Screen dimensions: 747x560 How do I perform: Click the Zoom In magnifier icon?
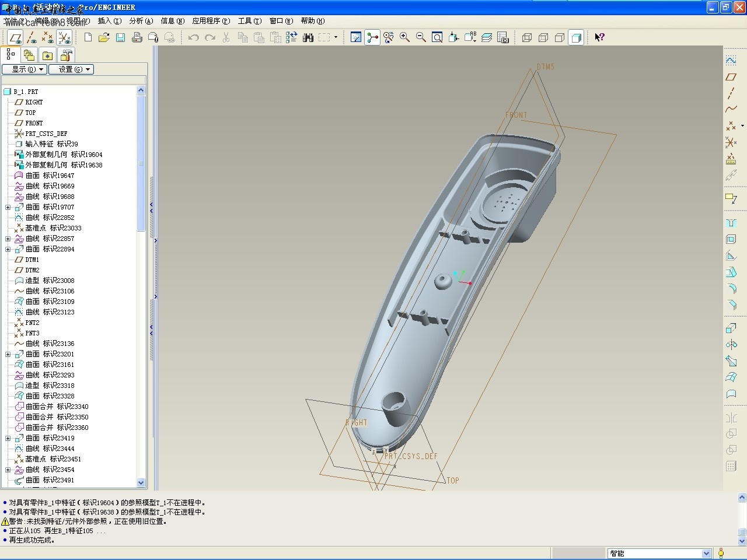404,37
